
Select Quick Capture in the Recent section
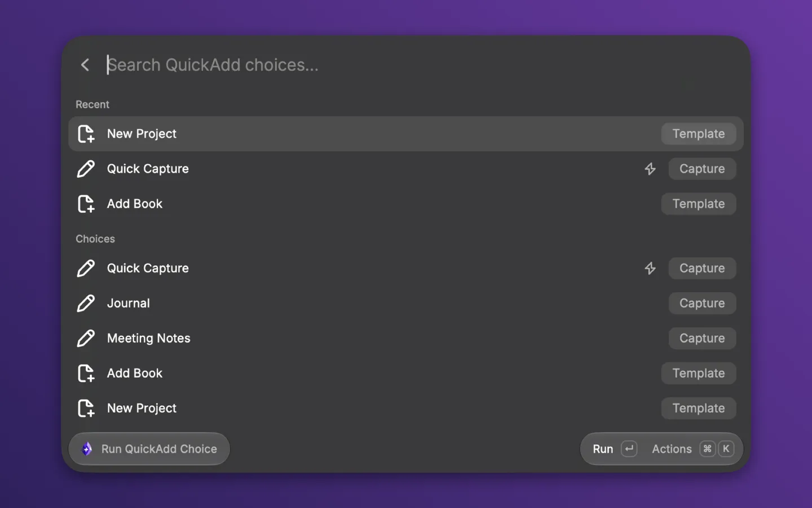click(406, 169)
